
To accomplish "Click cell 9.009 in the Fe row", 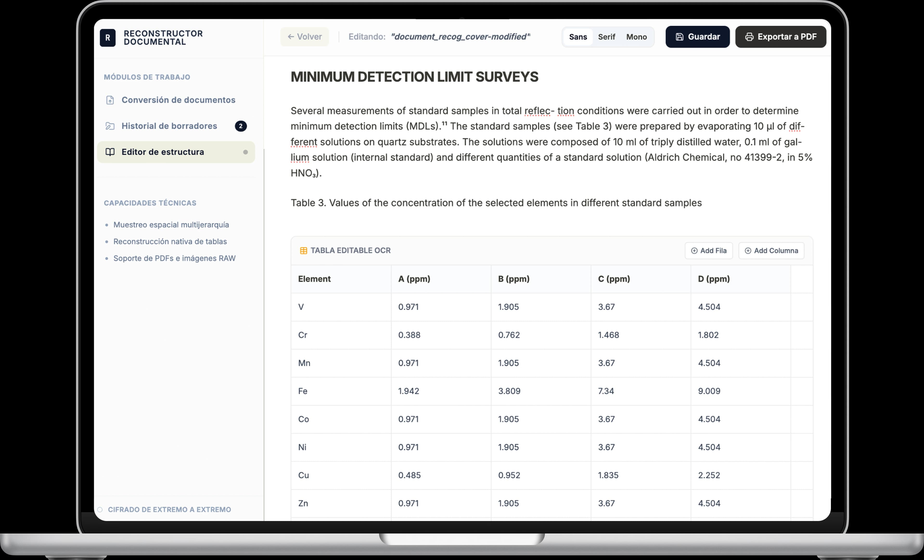I will coord(741,391).
